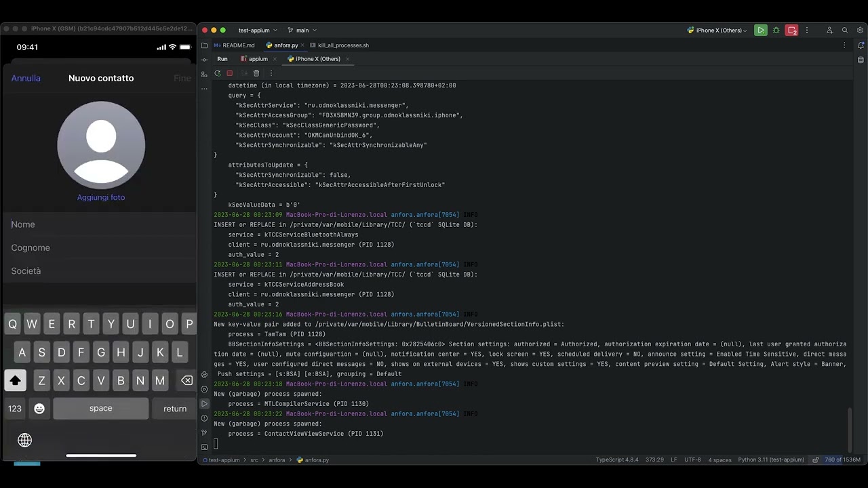The height and width of the screenshot is (488, 868).
Task: Tap the Fine button on contact form
Action: pos(182,78)
